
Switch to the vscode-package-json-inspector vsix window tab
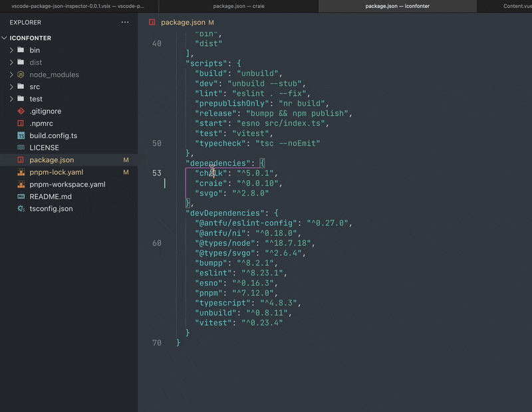tap(79, 6)
